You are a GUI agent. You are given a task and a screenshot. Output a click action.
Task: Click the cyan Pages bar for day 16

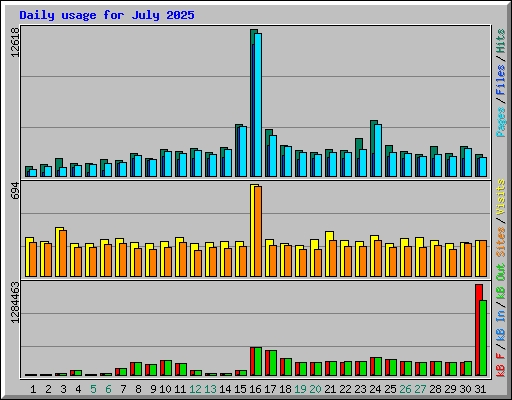(258, 105)
